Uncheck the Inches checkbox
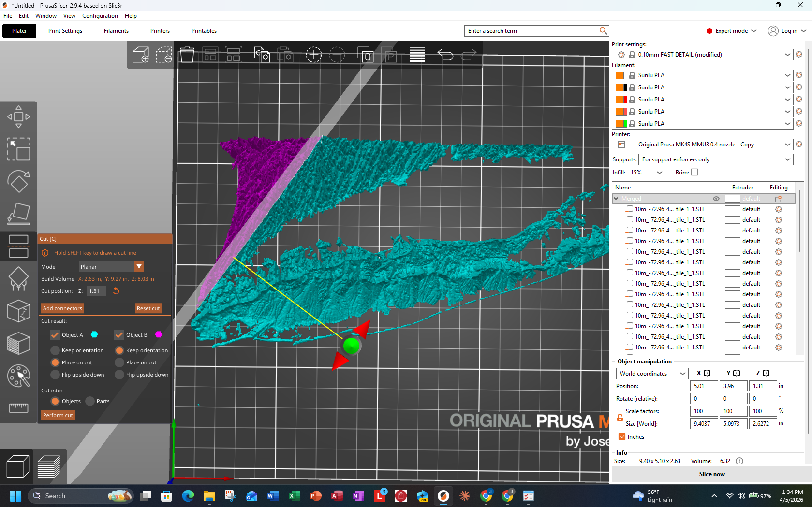 point(622,436)
